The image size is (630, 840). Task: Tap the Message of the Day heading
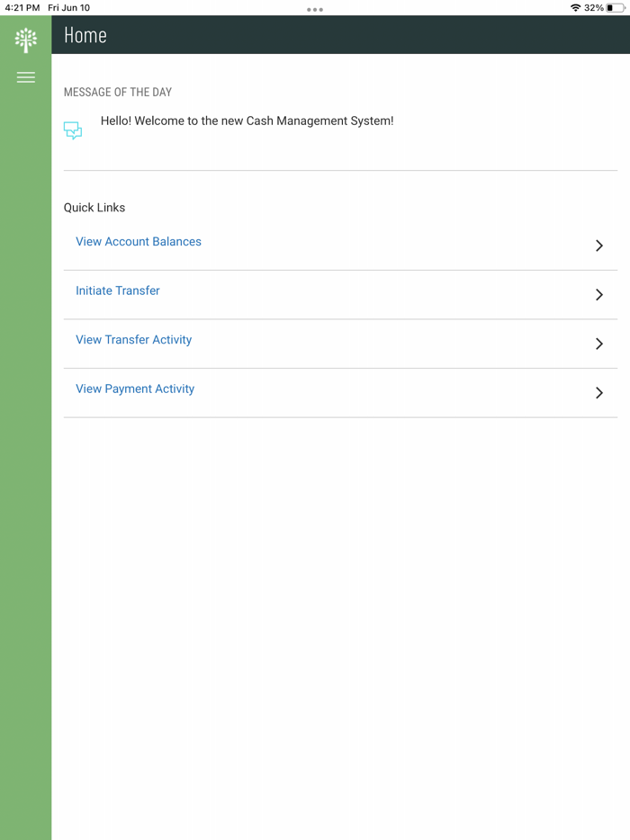[117, 92]
